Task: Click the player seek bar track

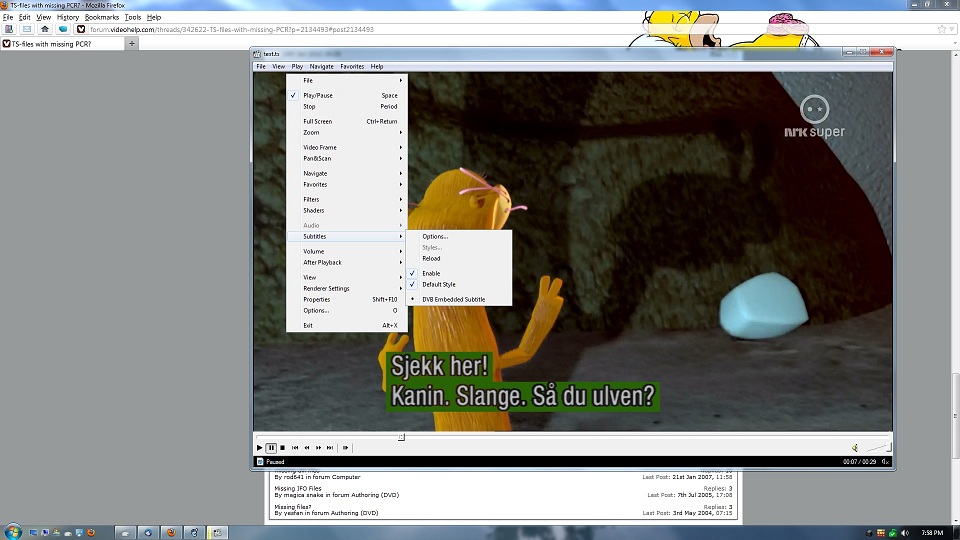Action: [x=573, y=437]
